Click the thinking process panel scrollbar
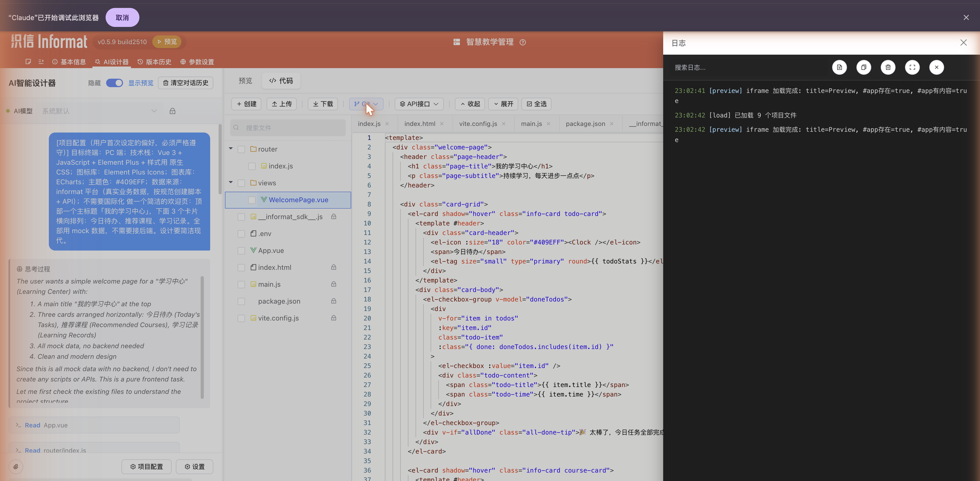Screen dimensions: 980x481 [x=202, y=337]
